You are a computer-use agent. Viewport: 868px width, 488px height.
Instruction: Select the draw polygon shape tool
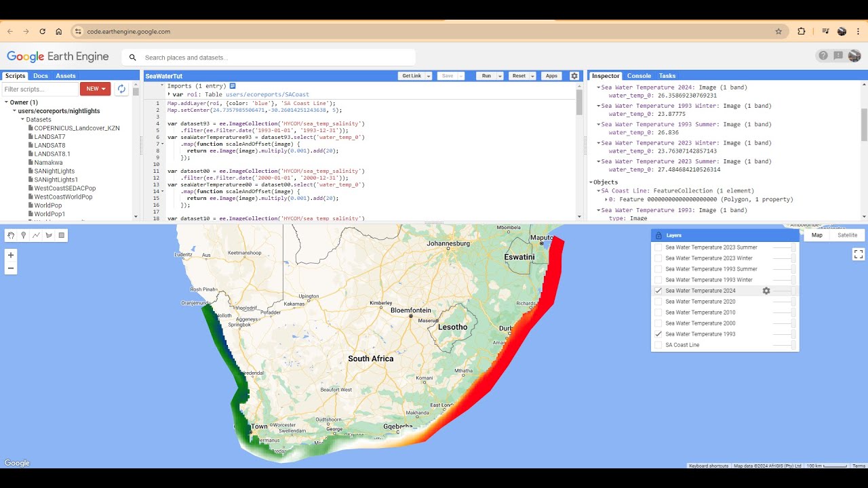point(49,236)
